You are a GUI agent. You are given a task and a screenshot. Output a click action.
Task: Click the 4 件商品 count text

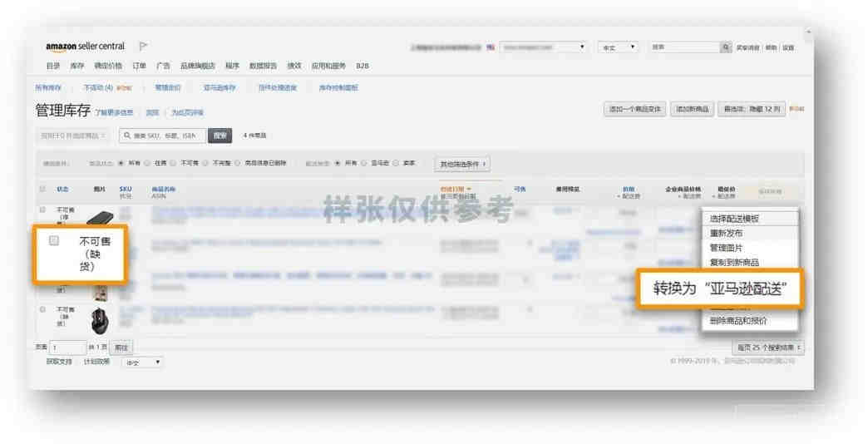pos(254,136)
